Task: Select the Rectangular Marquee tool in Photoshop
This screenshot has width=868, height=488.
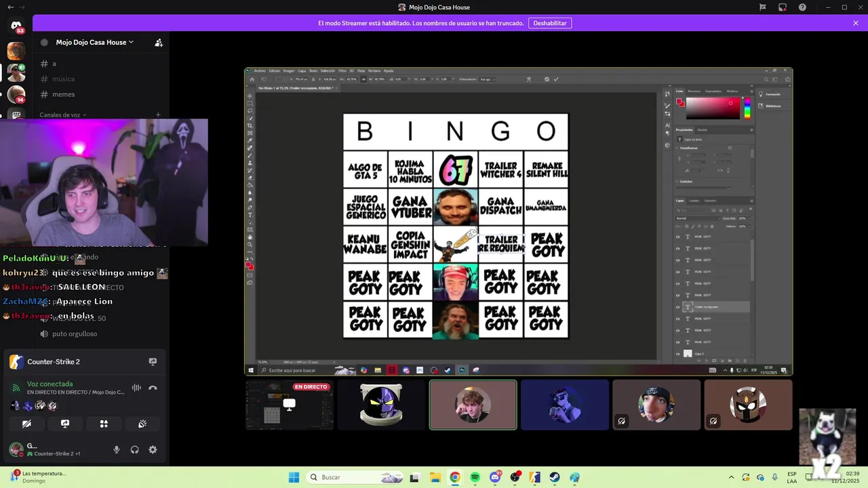Action: pyautogui.click(x=250, y=103)
